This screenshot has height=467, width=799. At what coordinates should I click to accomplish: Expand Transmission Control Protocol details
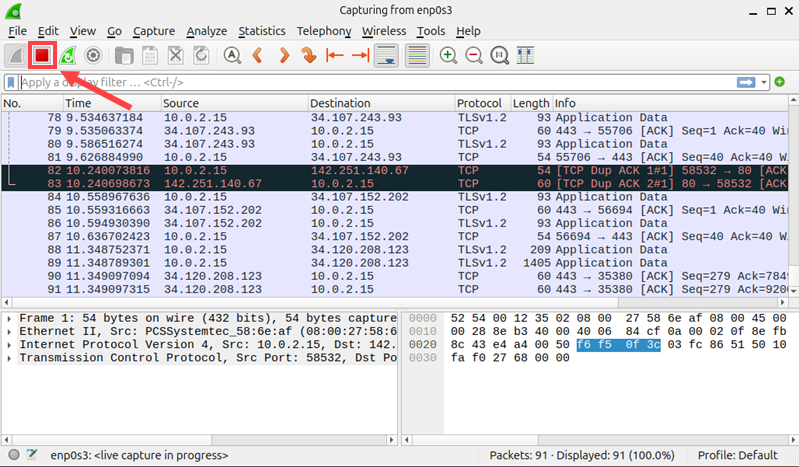pyautogui.click(x=9, y=358)
